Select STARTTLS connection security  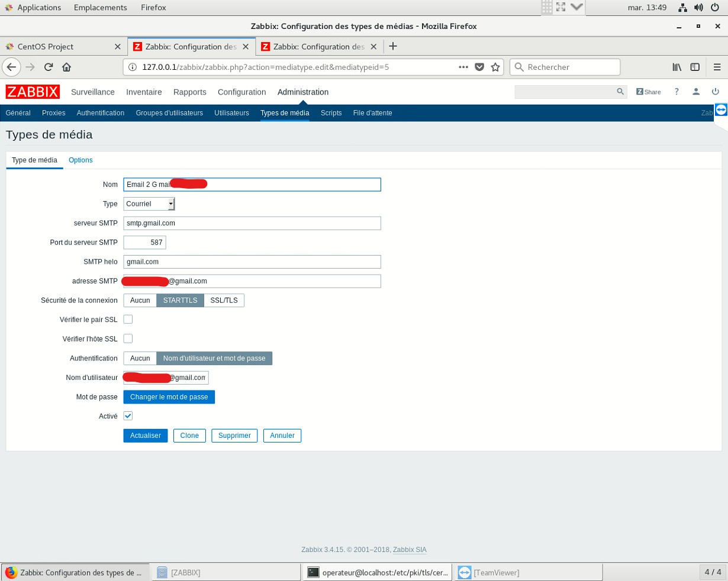181,301
